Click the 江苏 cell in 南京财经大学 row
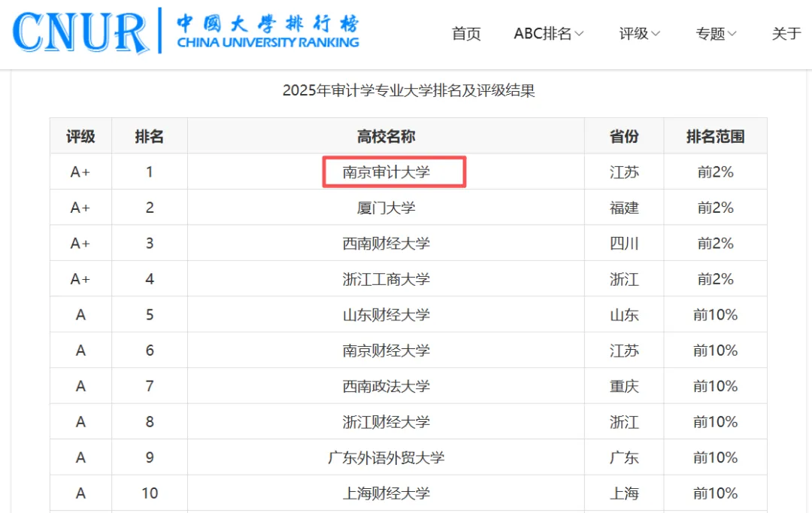The image size is (812, 513). pos(624,351)
